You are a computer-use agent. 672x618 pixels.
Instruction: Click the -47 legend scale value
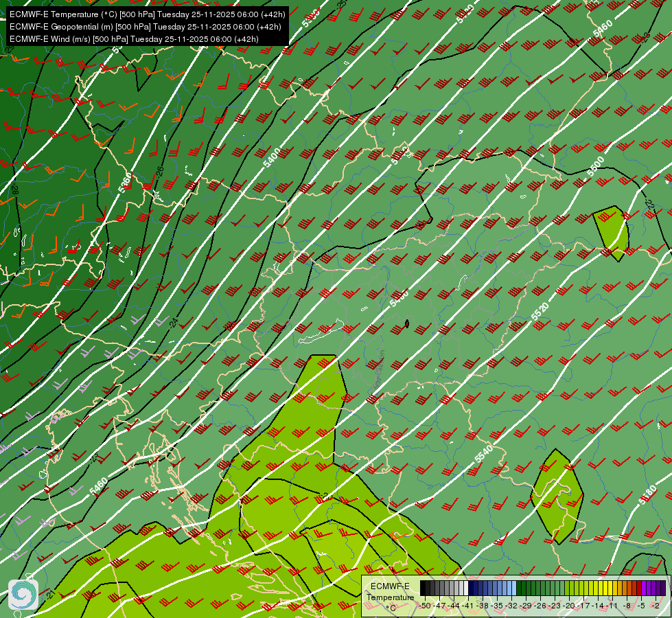439,606
